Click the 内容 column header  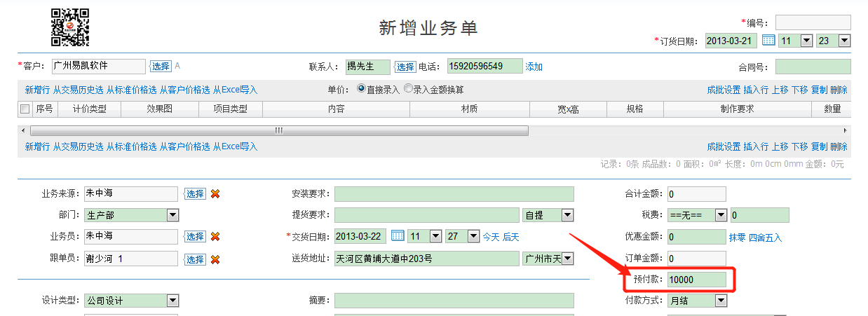pos(336,109)
